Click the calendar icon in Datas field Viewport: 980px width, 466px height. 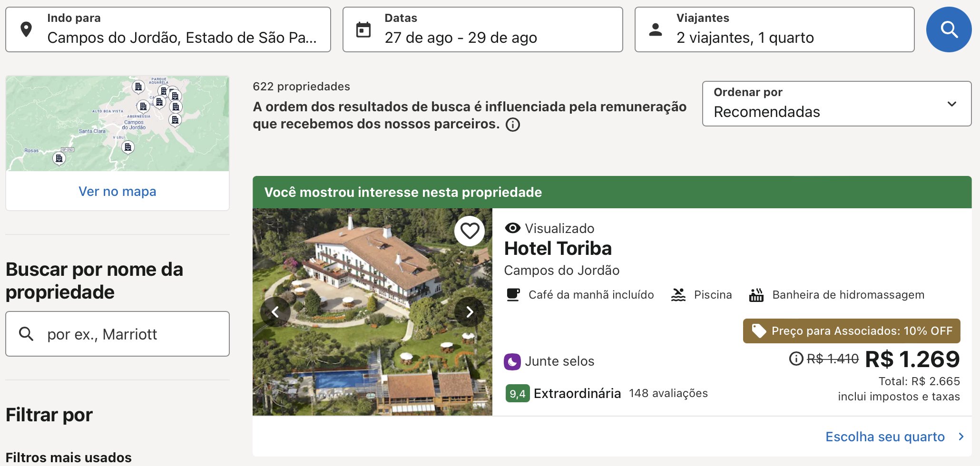(x=363, y=29)
